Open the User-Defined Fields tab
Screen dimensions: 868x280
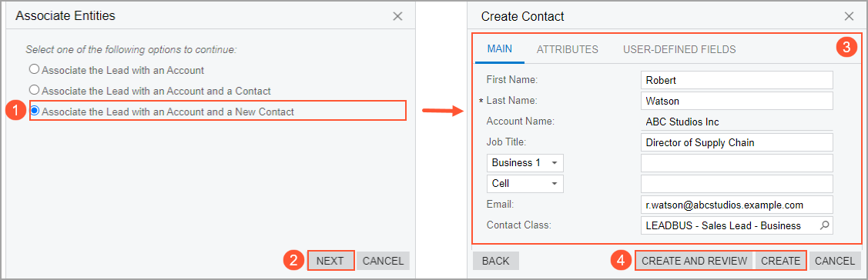pyautogui.click(x=679, y=49)
